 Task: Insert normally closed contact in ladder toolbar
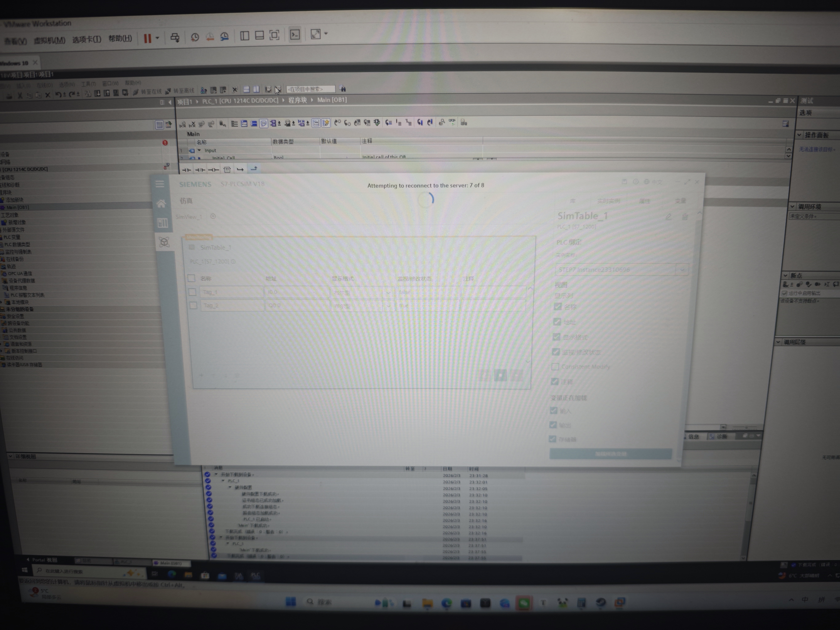click(200, 170)
